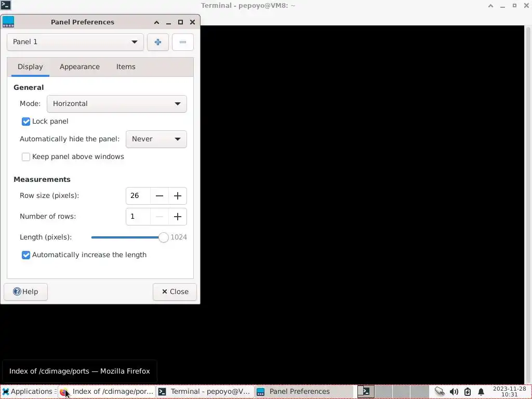Increase the Row size with plus button

tap(178, 196)
